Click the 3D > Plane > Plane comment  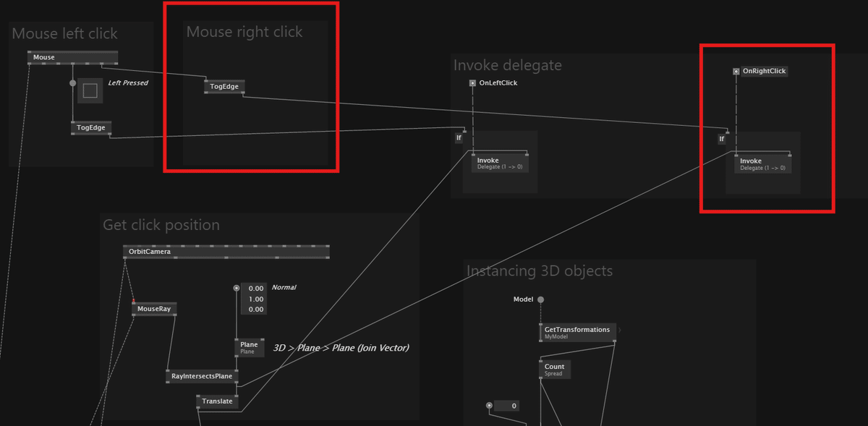point(341,348)
